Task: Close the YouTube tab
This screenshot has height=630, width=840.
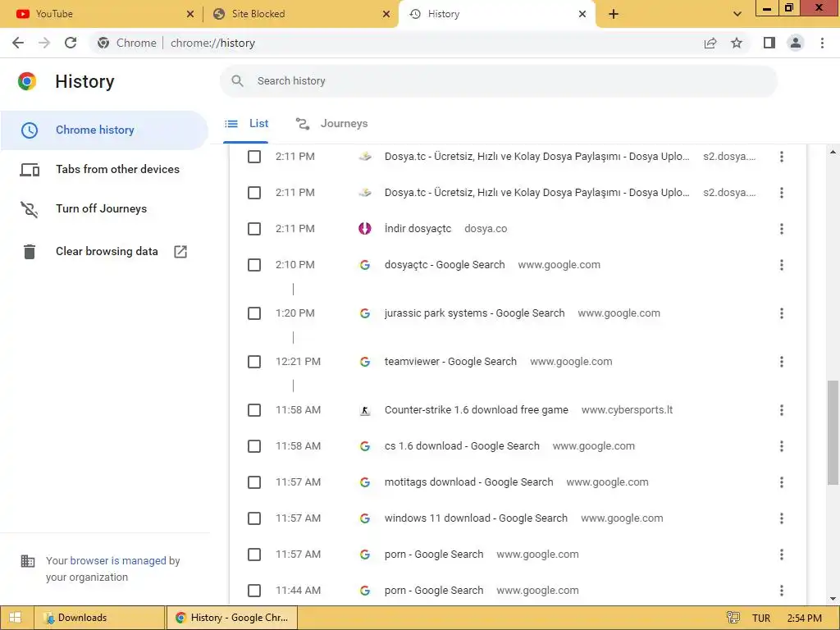Action: [190, 14]
